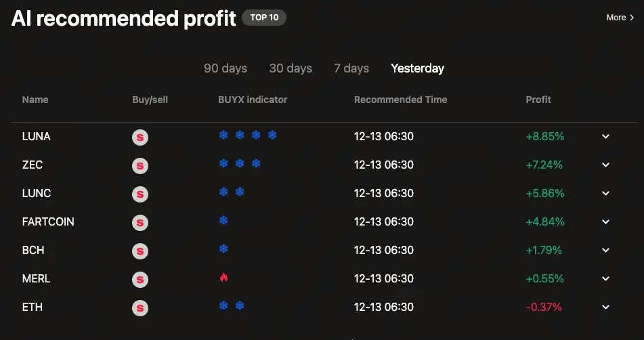Click the Profit column header

(538, 100)
